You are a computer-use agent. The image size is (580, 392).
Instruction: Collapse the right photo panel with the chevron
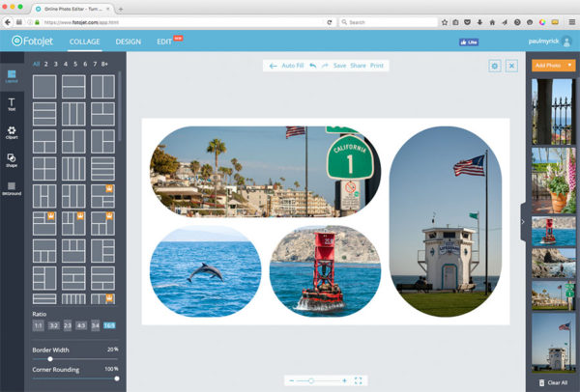pos(523,222)
